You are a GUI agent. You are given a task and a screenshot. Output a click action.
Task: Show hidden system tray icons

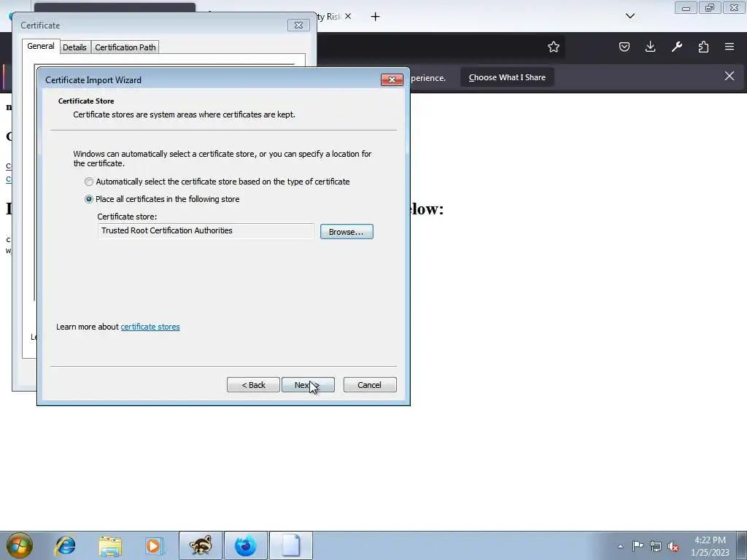tap(620, 546)
